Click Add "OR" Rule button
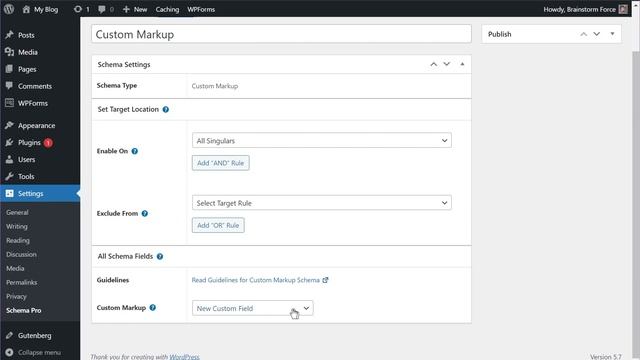The height and width of the screenshot is (360, 640). pyautogui.click(x=218, y=225)
